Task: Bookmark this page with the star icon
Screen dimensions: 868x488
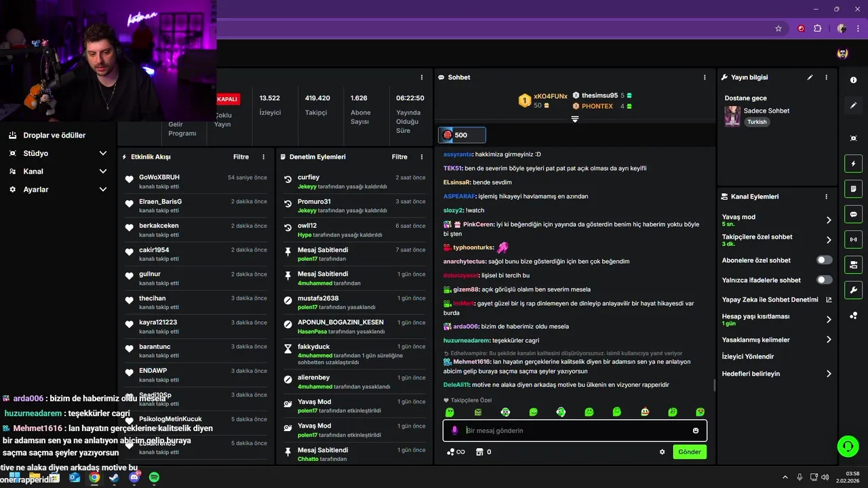Action: [778, 28]
